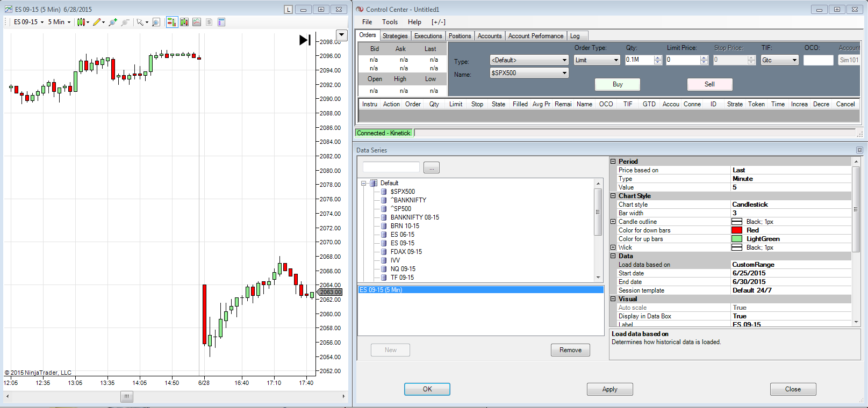Click the chart window icon in the ES 09-15 title bar

point(9,9)
